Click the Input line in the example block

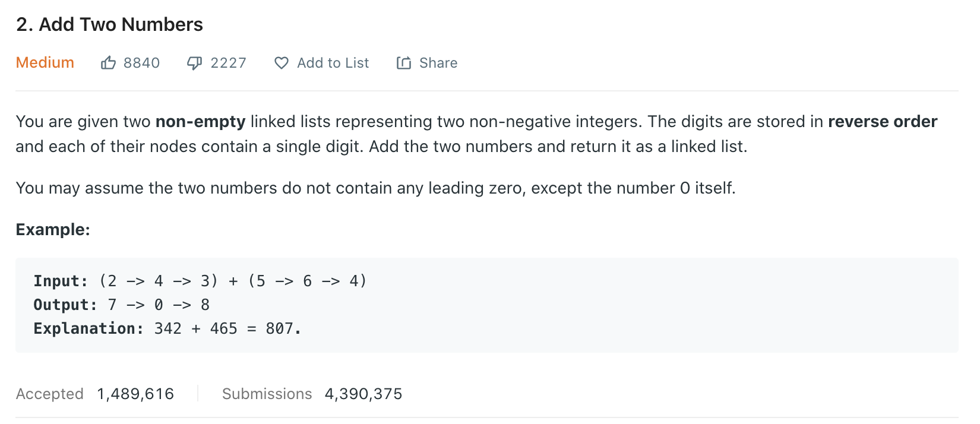point(200,281)
